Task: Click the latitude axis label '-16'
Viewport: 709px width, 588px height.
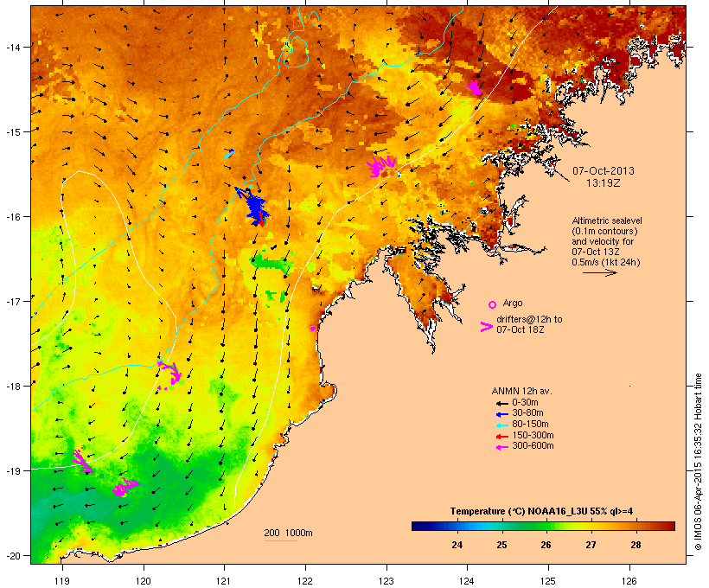Action: tap(12, 217)
